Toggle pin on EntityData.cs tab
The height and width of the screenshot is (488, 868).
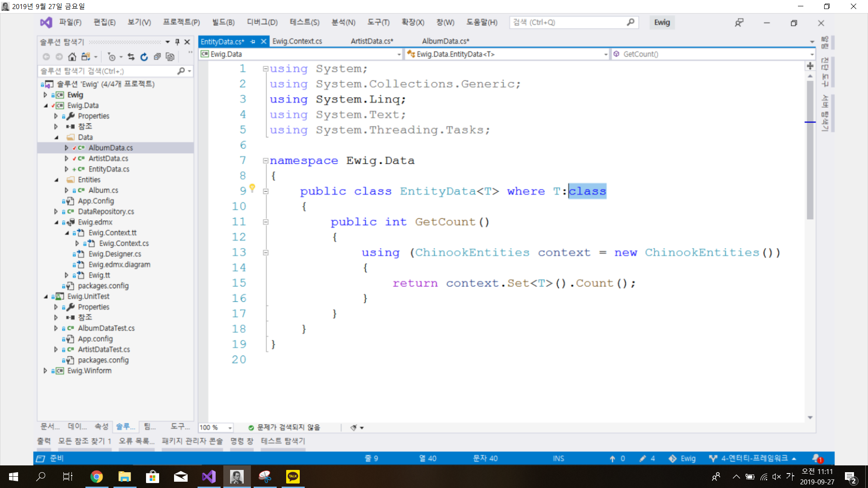[x=253, y=41]
